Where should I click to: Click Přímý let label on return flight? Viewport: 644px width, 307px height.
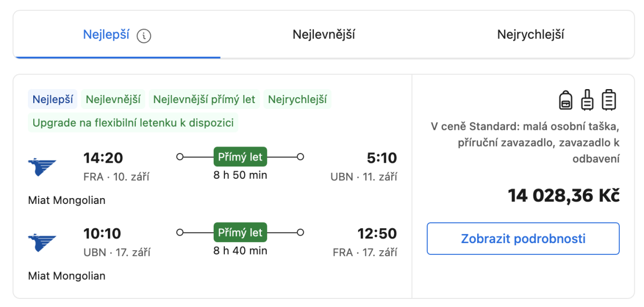240,232
